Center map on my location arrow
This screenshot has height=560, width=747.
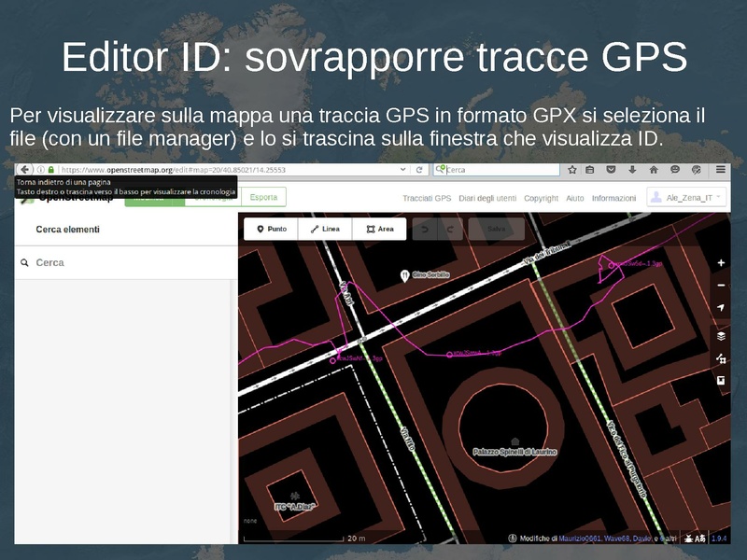click(721, 307)
